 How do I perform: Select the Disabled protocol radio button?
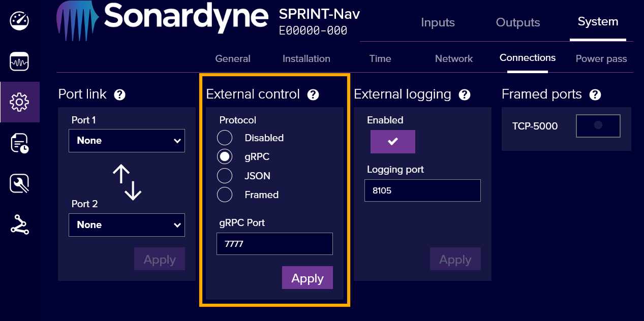point(225,138)
